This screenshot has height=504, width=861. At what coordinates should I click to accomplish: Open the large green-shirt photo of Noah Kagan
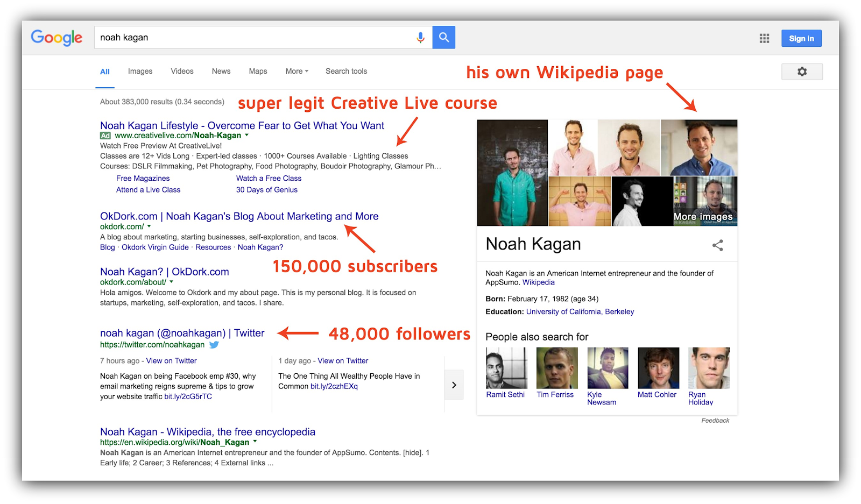(x=512, y=173)
